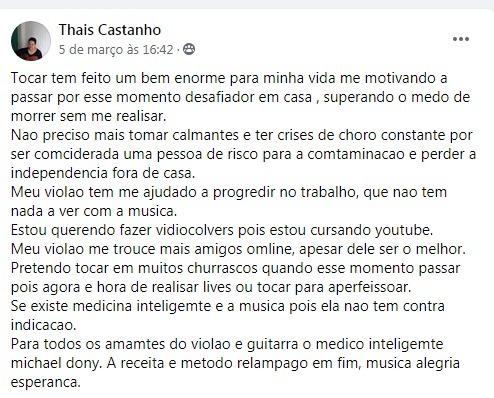Click the final word 'esperanca.'
Image resolution: width=494 pixels, height=398 pixels.
[46, 383]
